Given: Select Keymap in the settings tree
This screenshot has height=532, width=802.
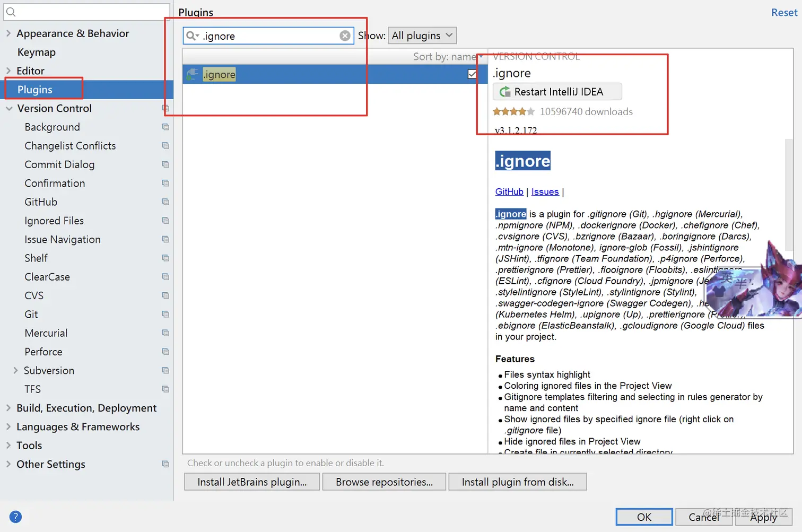Looking at the screenshot, I should (36, 52).
